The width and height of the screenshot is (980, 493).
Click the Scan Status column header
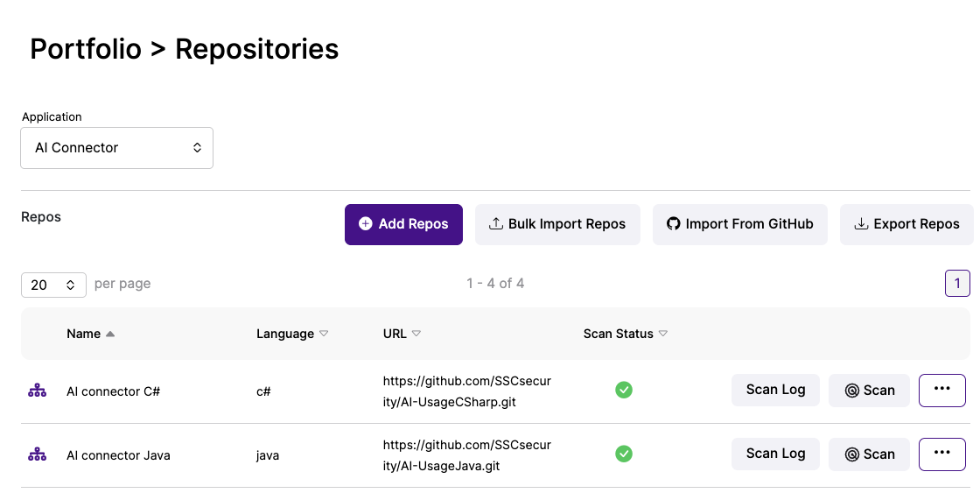point(618,334)
